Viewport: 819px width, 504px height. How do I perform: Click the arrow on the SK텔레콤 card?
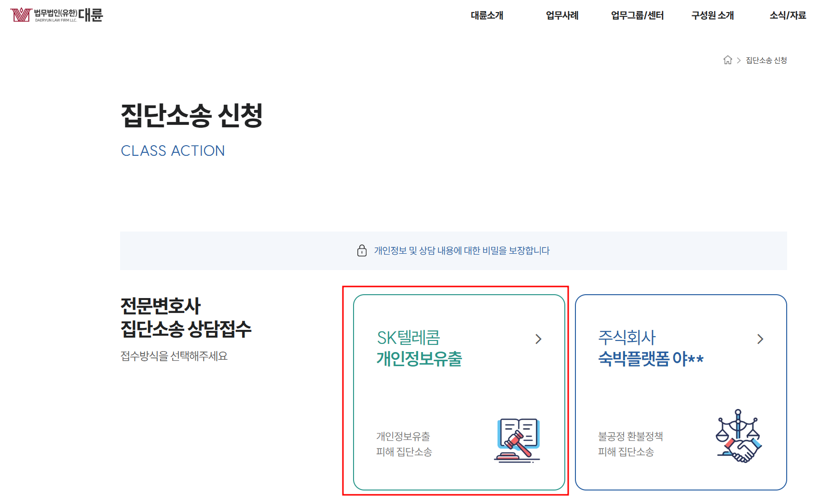click(x=539, y=339)
